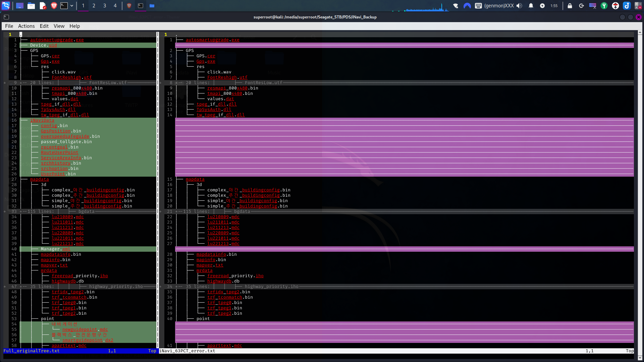644x362 pixels.
Task: Click the Manager.xml line in left pane
Action: pyautogui.click(x=55, y=249)
